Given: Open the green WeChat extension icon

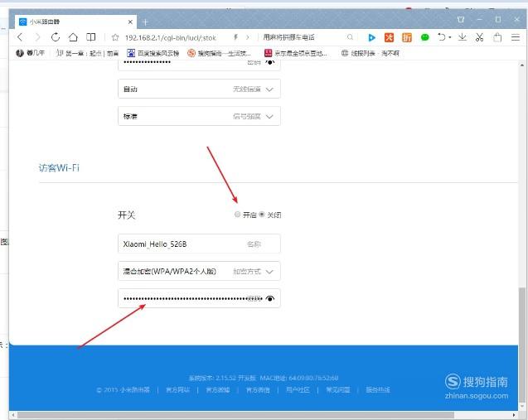Looking at the screenshot, I should click(x=425, y=37).
